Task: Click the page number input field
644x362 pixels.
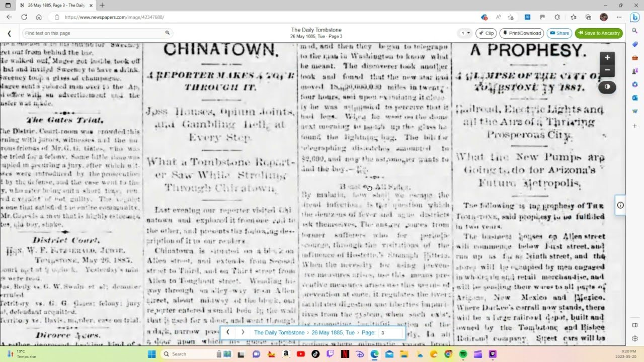Action: [390, 333]
